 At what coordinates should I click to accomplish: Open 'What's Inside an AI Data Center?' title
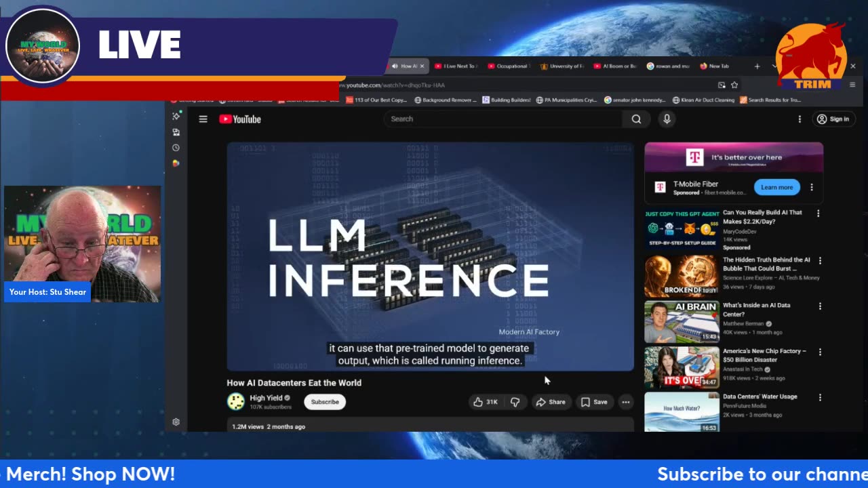coord(757,310)
